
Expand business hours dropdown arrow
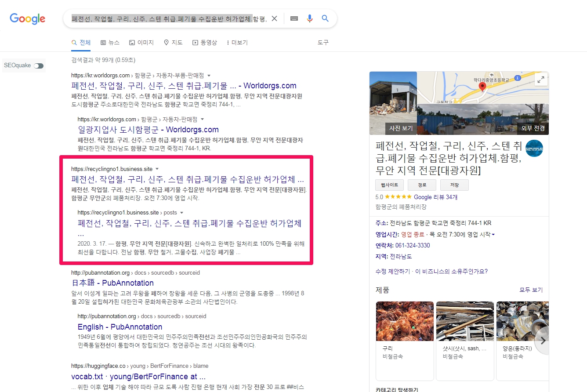493,235
